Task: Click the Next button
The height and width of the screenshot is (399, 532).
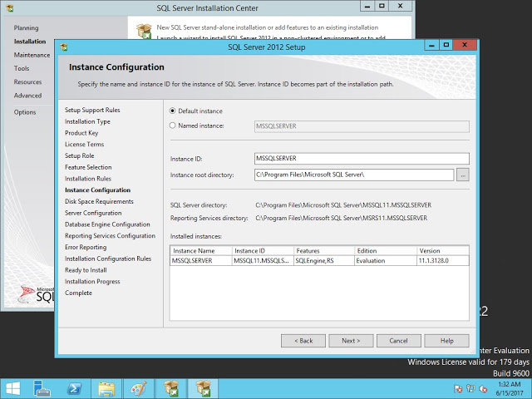Action: (351, 341)
